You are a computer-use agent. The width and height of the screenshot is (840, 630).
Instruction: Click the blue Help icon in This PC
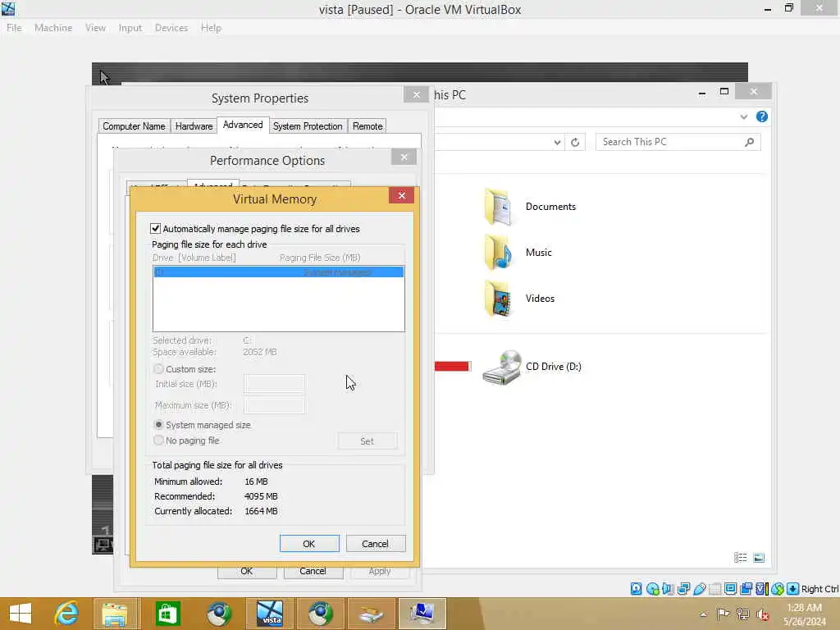(761, 116)
